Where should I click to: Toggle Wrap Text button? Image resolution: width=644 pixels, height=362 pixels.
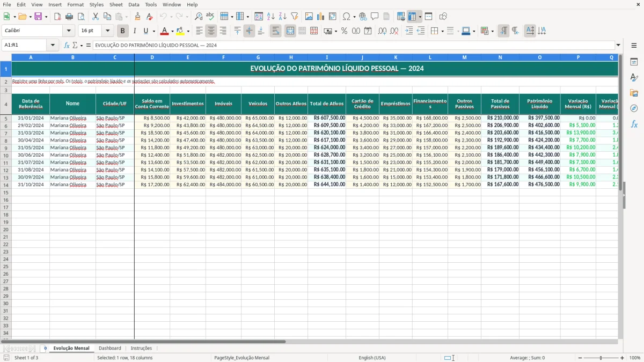coord(275,31)
